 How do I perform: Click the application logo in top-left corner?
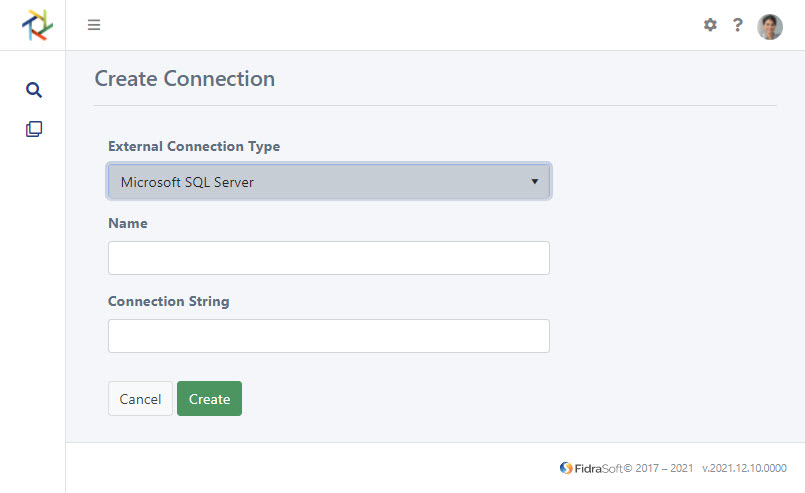click(37, 25)
